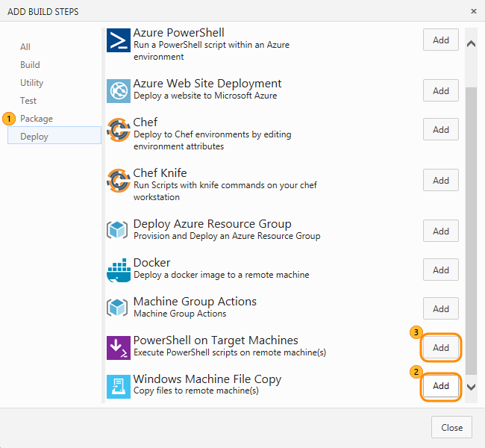Add the Deploy Azure Resource Group step

pos(441,231)
